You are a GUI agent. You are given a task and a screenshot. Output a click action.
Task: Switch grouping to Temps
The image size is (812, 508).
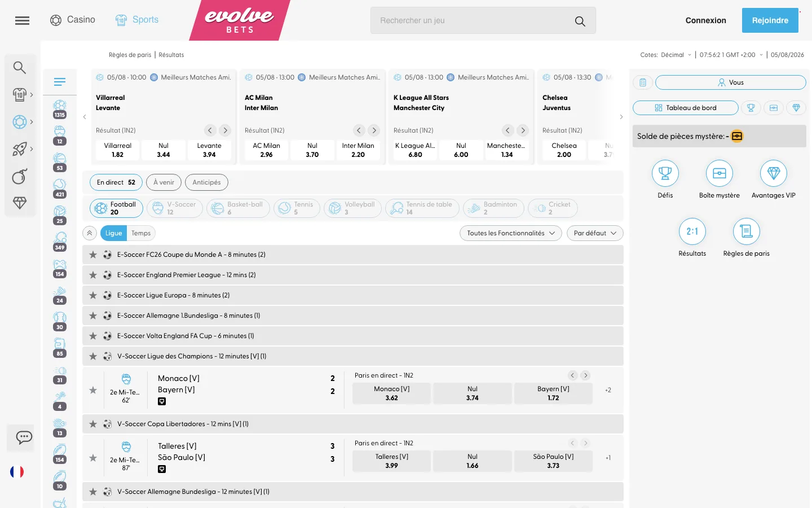(141, 233)
